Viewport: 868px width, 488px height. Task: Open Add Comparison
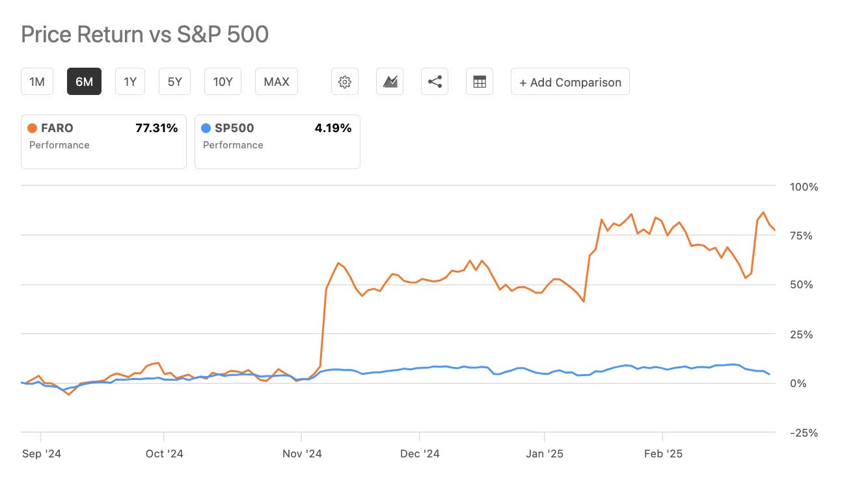point(569,81)
